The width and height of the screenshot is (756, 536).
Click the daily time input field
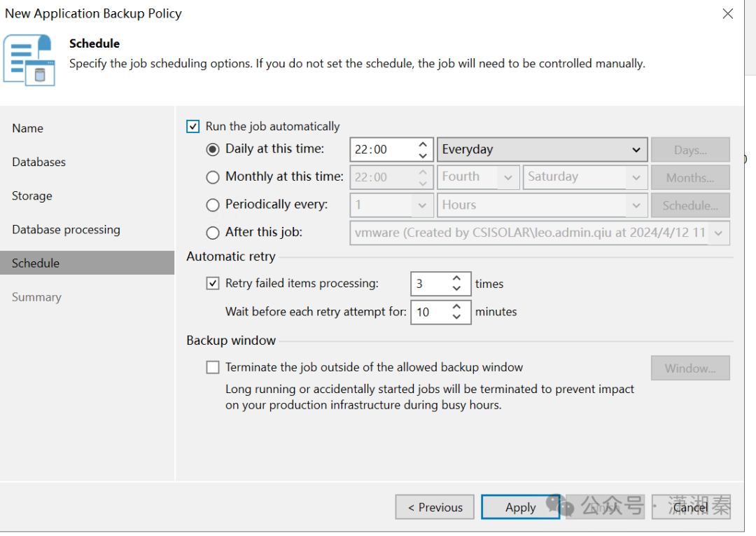point(381,149)
